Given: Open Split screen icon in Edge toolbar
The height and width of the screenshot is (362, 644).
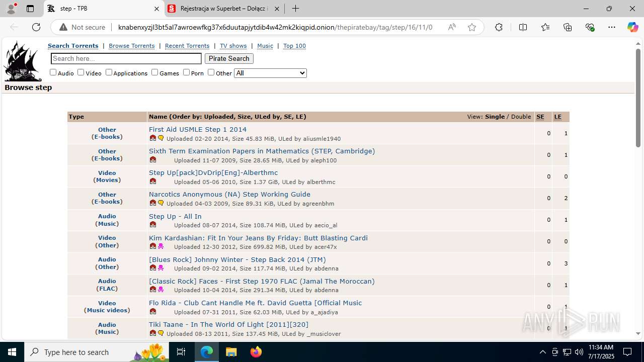Looking at the screenshot, I should click(523, 27).
